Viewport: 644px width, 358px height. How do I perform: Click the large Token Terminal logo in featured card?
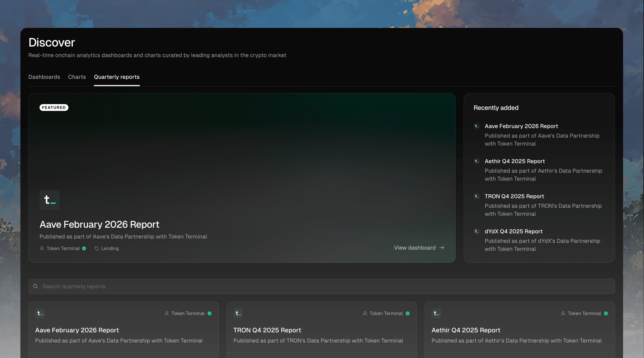point(49,200)
